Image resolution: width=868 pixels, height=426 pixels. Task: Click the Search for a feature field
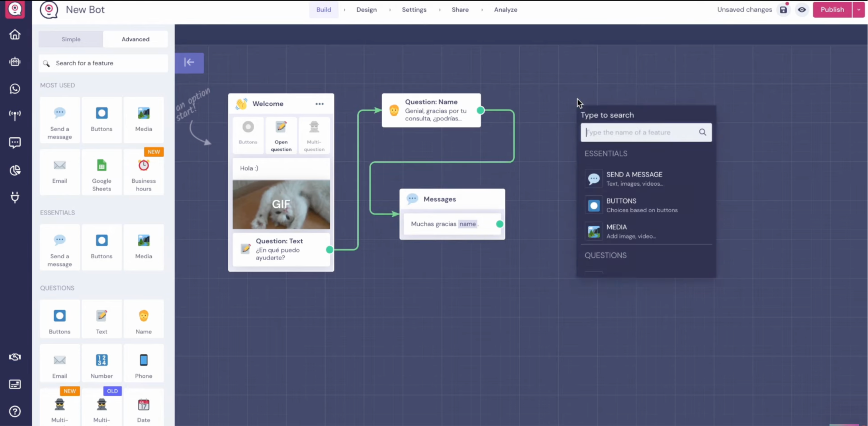103,63
